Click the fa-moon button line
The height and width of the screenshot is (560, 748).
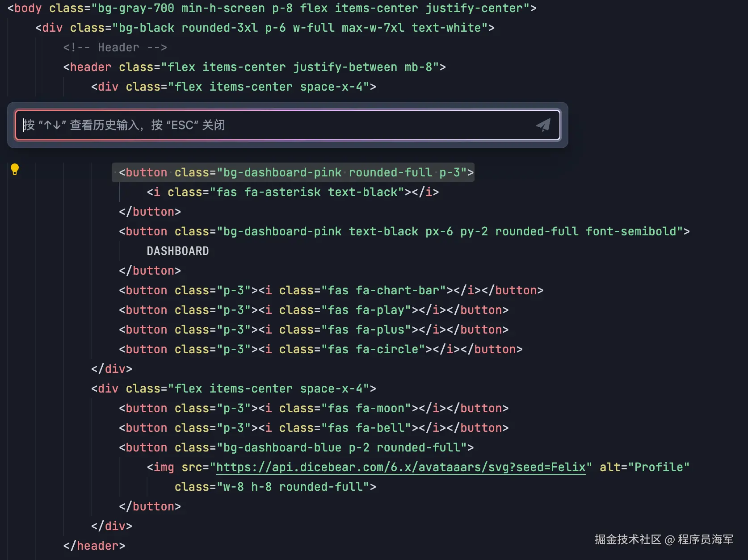point(313,408)
